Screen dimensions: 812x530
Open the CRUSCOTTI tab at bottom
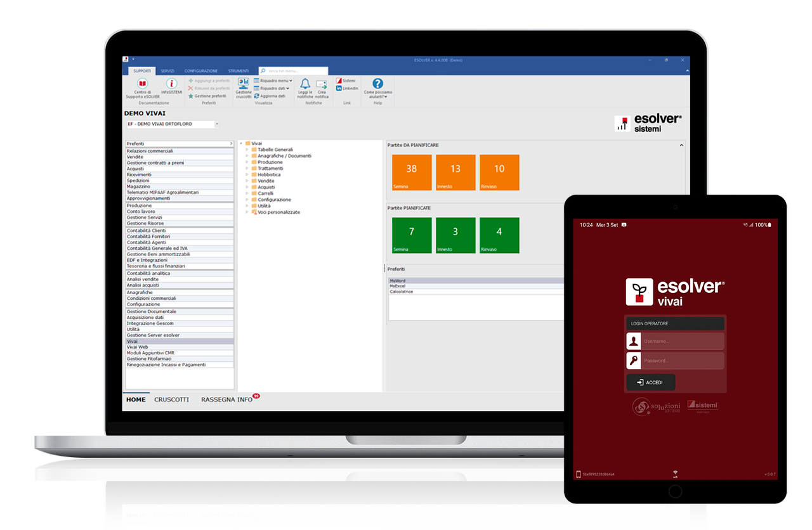click(x=171, y=399)
